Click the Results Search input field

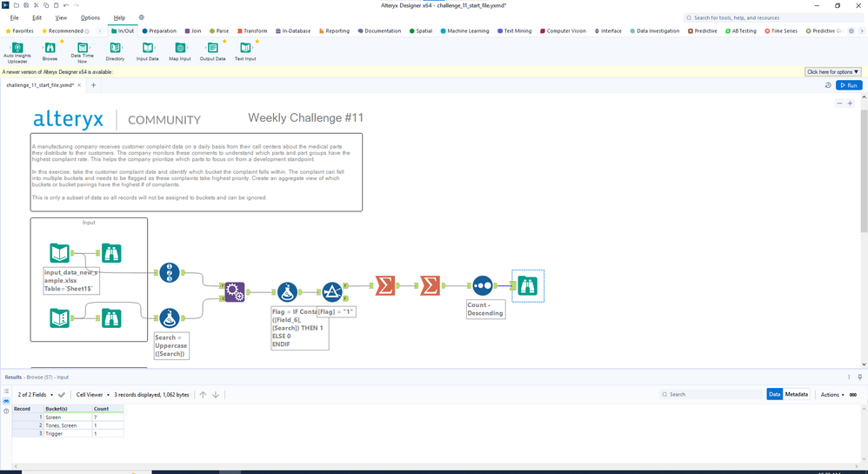coord(711,395)
